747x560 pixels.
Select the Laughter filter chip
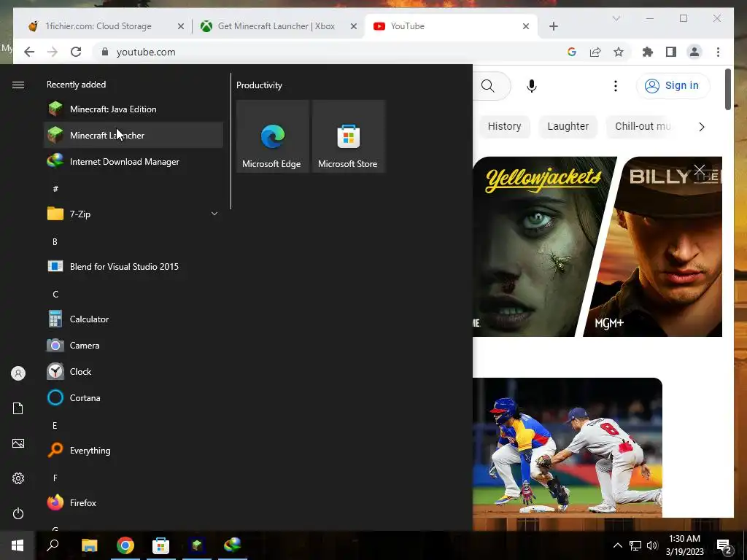[x=568, y=126]
